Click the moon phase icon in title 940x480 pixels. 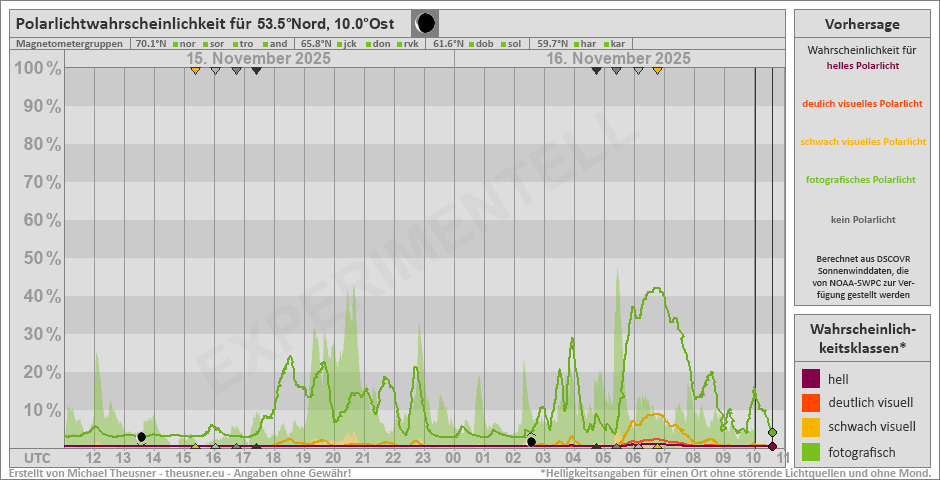(x=425, y=23)
